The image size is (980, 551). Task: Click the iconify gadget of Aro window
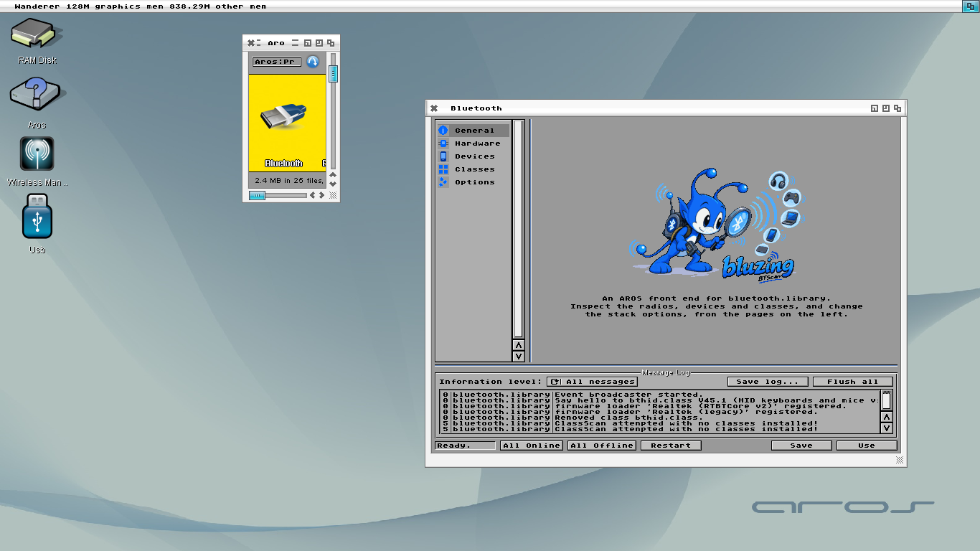coord(308,43)
